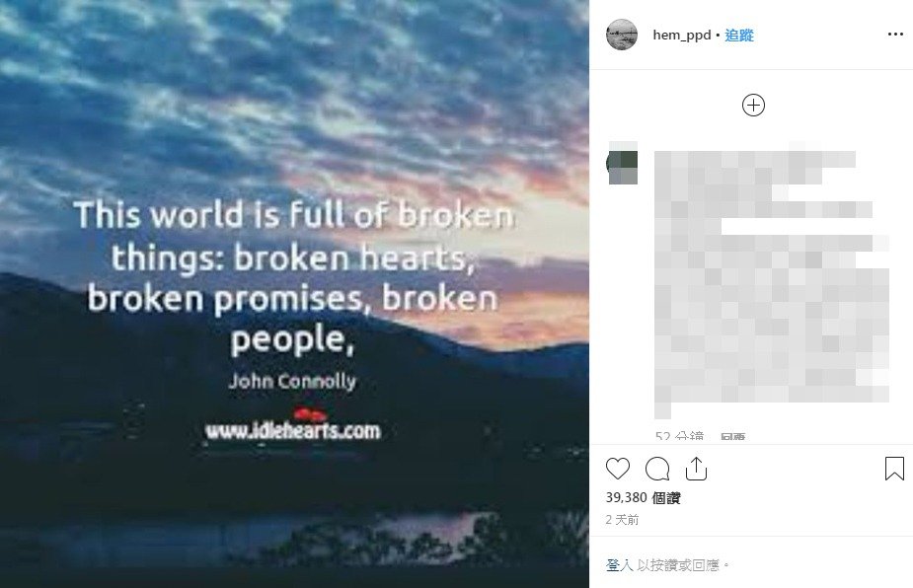Image resolution: width=913 pixels, height=588 pixels.
Task: Click the blurred commenter's avatar
Action: (623, 165)
